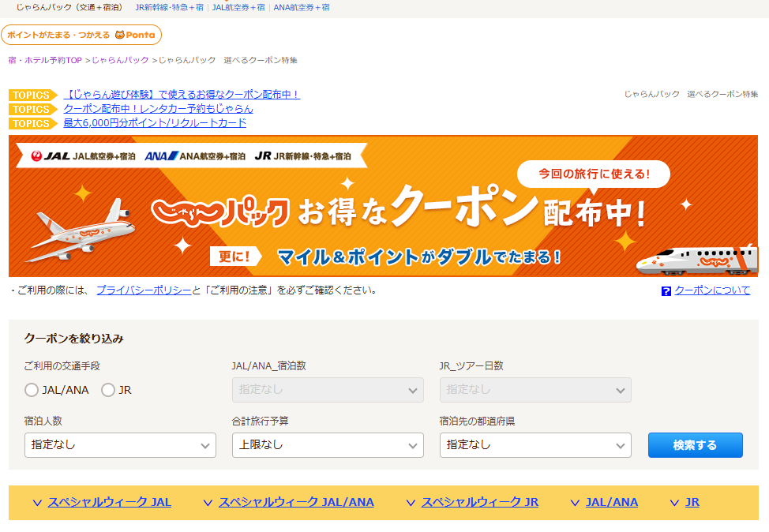The height and width of the screenshot is (532, 769).
Task: Click the クーポンを絞り込み heading
Action: pyautogui.click(x=74, y=339)
